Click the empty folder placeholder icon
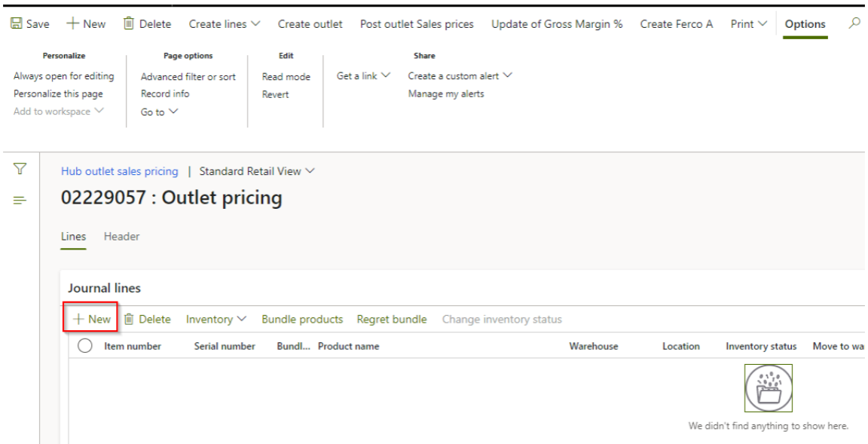The width and height of the screenshot is (868, 444). pos(768,388)
